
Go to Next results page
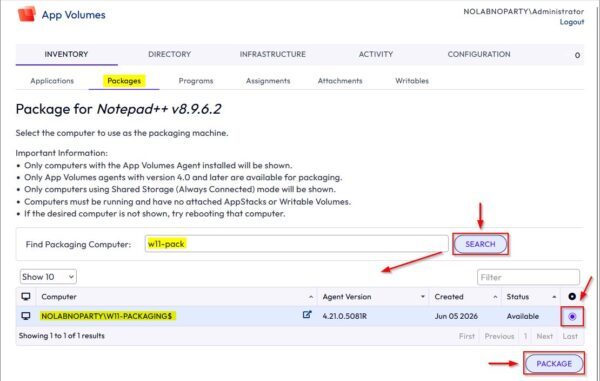tap(545, 336)
